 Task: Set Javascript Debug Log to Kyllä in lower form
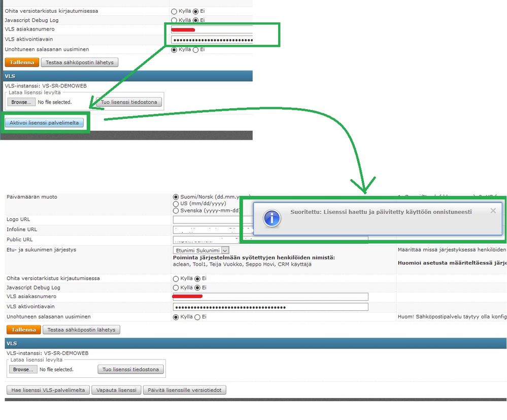tap(176, 287)
